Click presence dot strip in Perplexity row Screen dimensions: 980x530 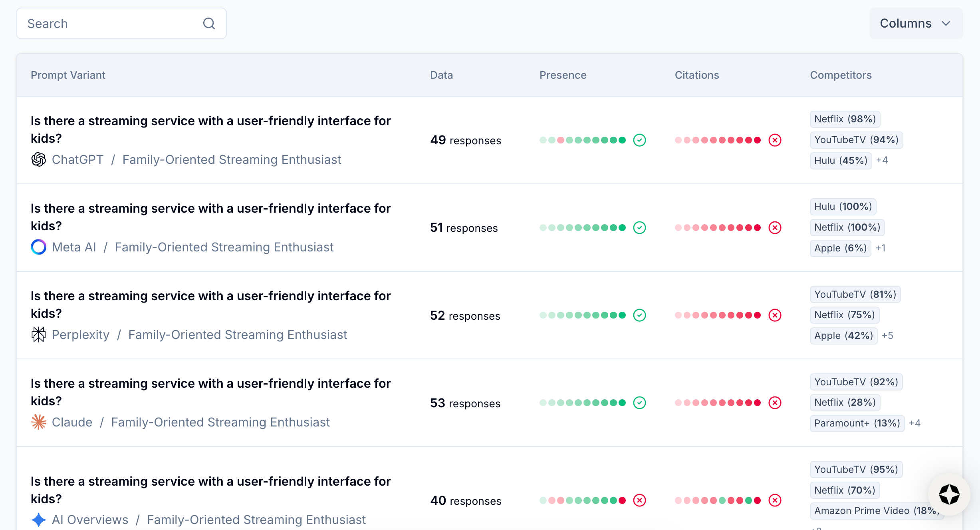click(x=582, y=315)
